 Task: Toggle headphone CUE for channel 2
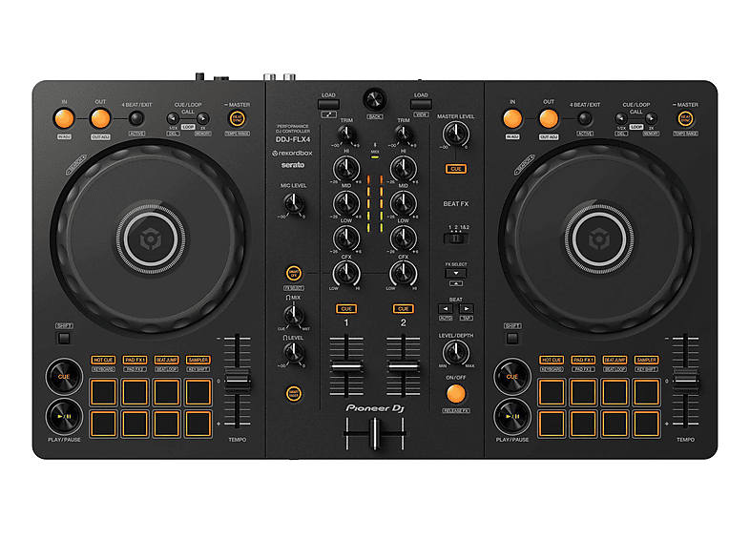point(404,309)
